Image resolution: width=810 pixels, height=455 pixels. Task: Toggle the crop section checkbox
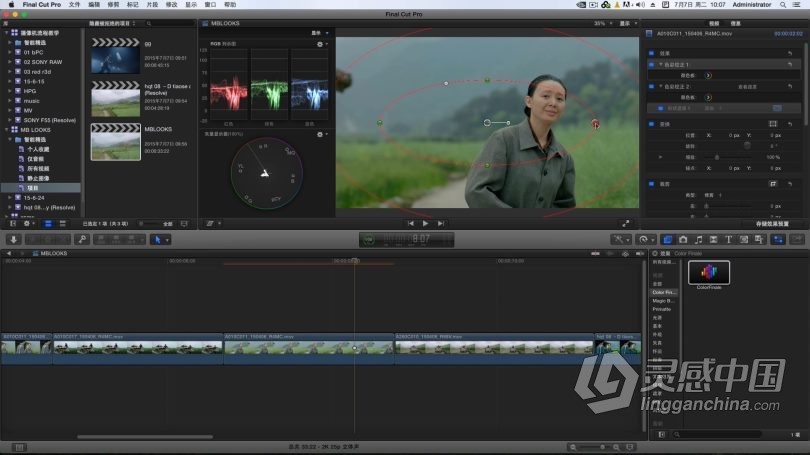point(651,184)
